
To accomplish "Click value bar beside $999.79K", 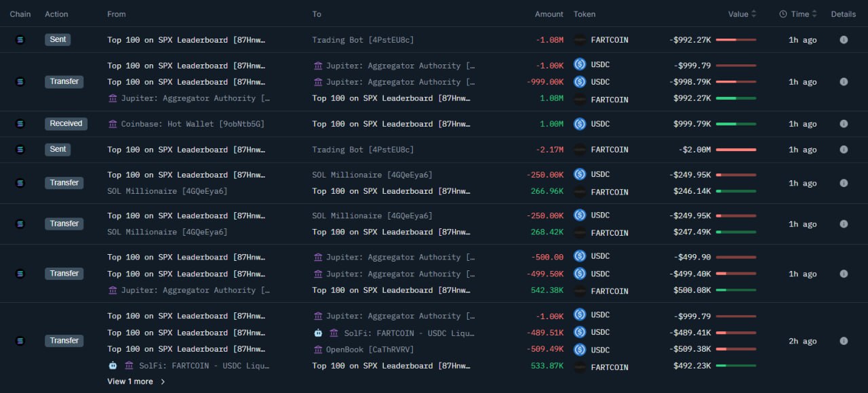I will tap(736, 124).
